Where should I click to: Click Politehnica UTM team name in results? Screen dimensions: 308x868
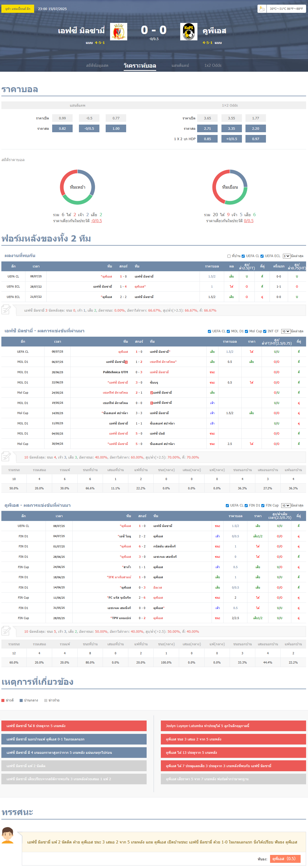[115, 372]
